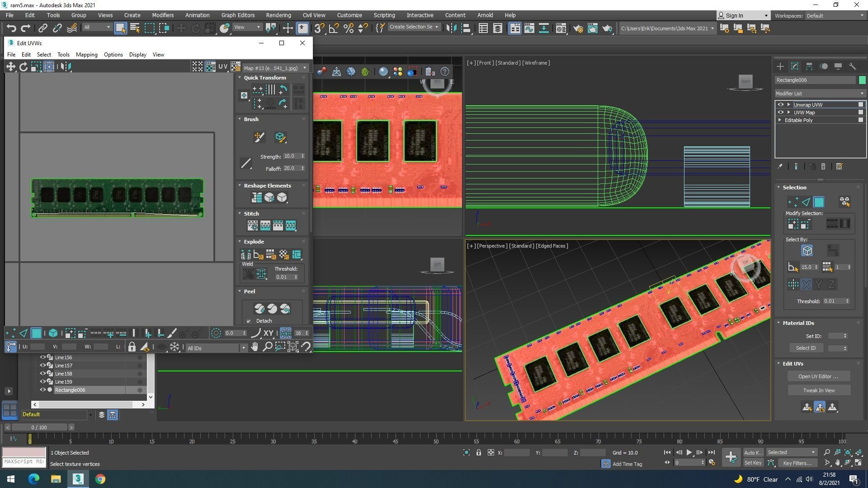Select Polygon sub-object mode in Selection rollout
Image resolution: width=868 pixels, height=488 pixels.
pos(819,202)
